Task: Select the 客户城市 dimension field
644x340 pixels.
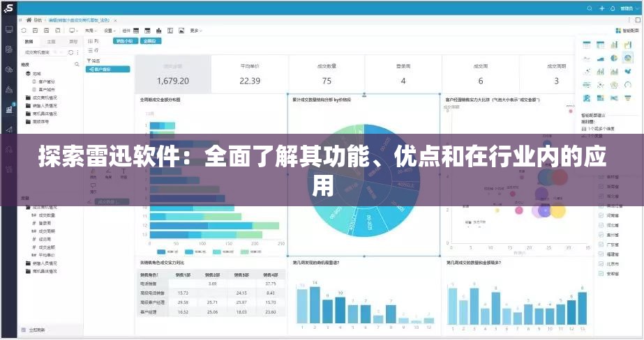Action: click(45, 89)
